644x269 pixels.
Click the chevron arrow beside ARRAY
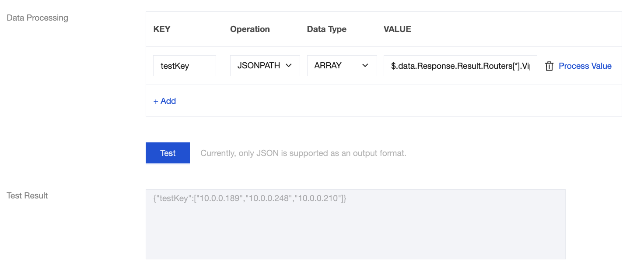tap(365, 66)
